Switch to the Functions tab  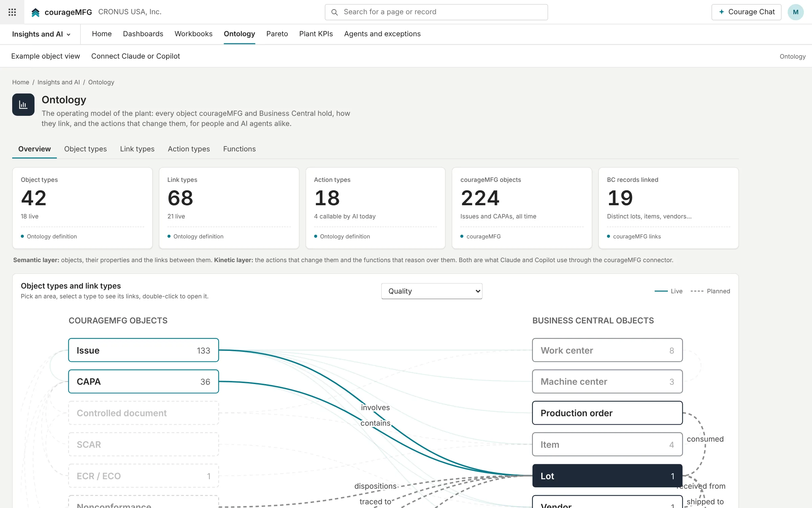[x=240, y=149]
